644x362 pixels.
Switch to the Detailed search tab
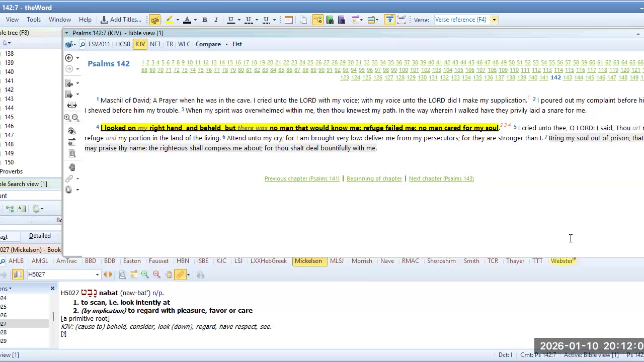(x=40, y=236)
